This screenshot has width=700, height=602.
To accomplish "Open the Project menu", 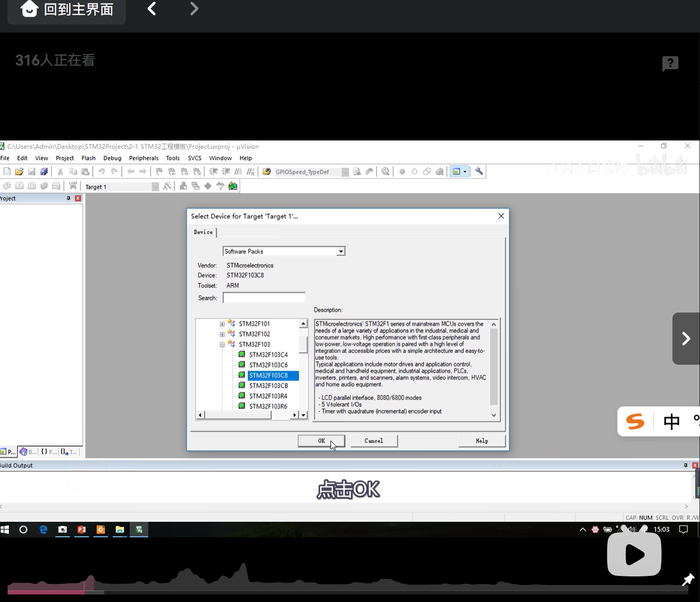I will click(65, 158).
